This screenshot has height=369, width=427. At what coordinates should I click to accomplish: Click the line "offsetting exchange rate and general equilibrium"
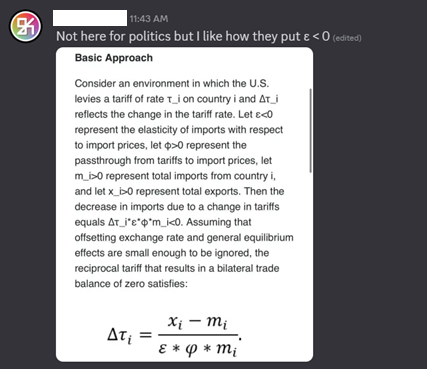pos(184,237)
